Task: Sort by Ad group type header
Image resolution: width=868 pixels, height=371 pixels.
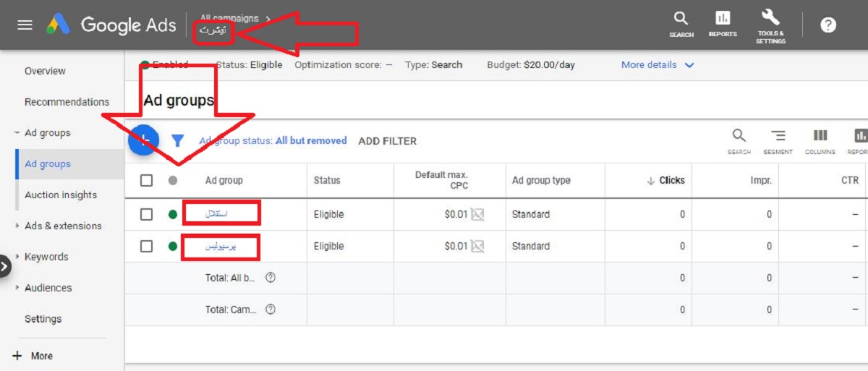Action: pos(541,180)
